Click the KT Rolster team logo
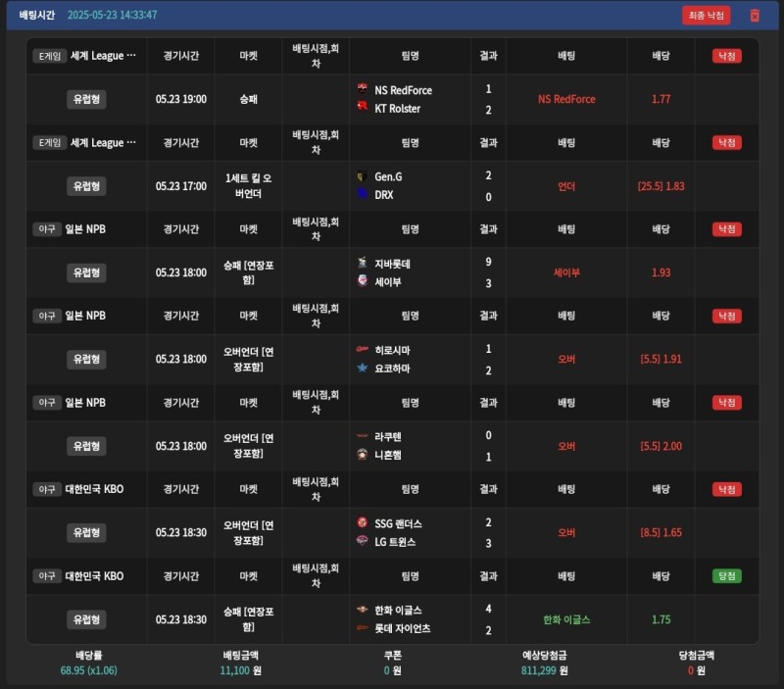784x689 pixels. (363, 108)
